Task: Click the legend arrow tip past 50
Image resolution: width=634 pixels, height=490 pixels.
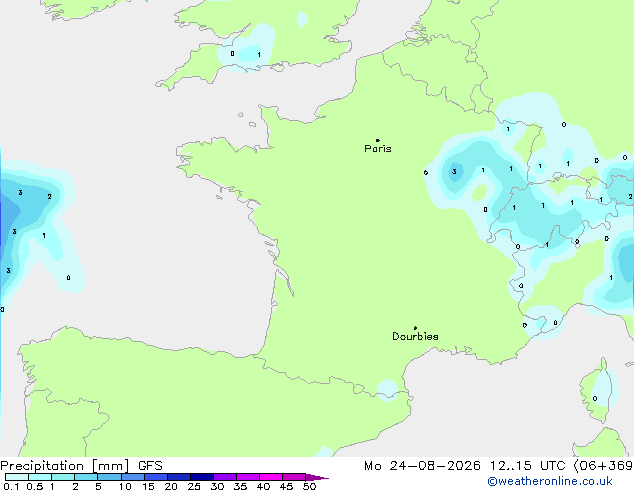Action: click(317, 477)
